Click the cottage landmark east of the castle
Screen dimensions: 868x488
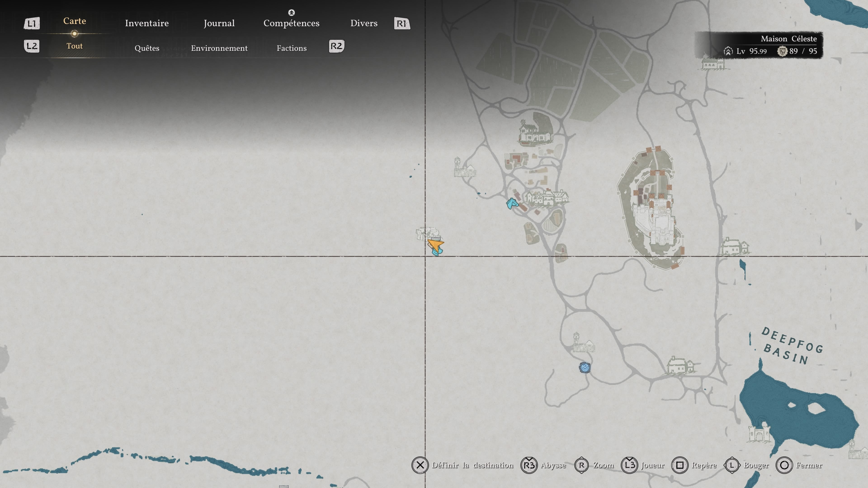click(735, 246)
